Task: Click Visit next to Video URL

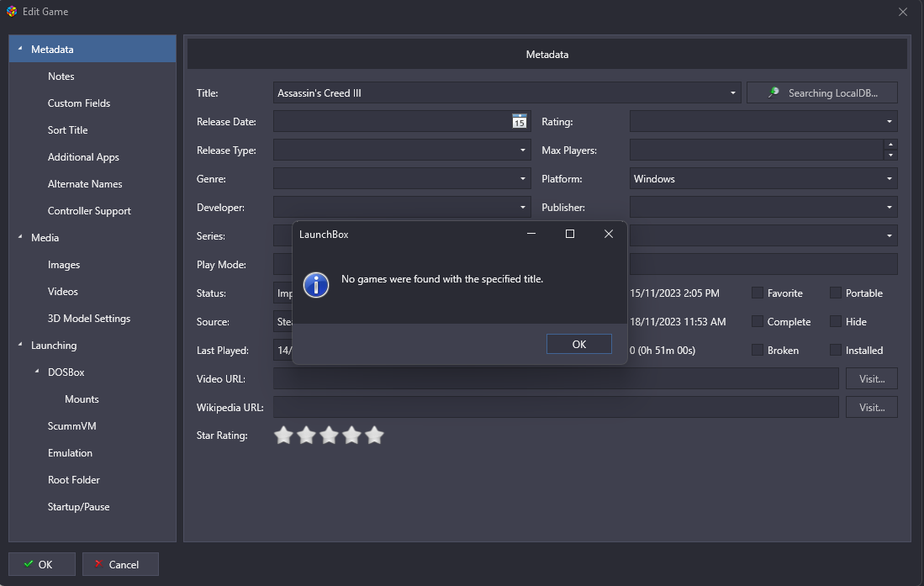Action: (872, 379)
